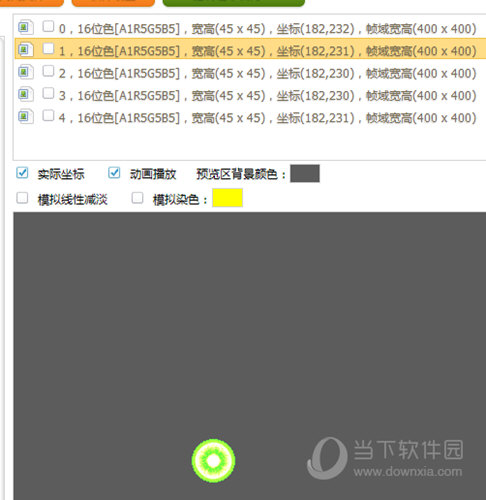Click the image icon of frame 3
The height and width of the screenshot is (500, 486).
click(x=25, y=94)
